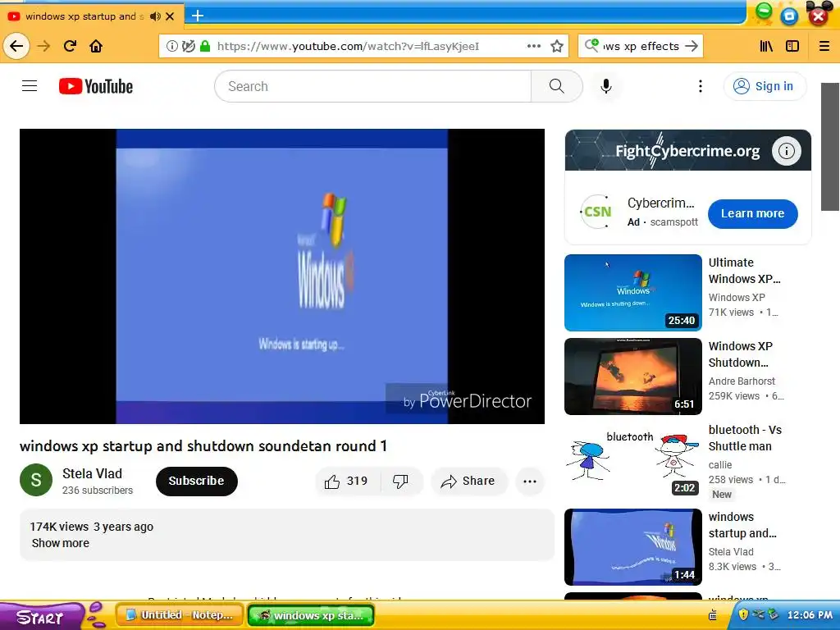Click the windows xp sta... taskbar button

pyautogui.click(x=311, y=615)
